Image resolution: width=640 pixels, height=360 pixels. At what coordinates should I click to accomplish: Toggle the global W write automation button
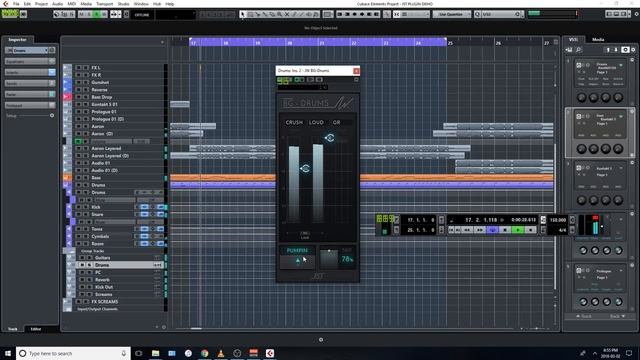coord(104,14)
